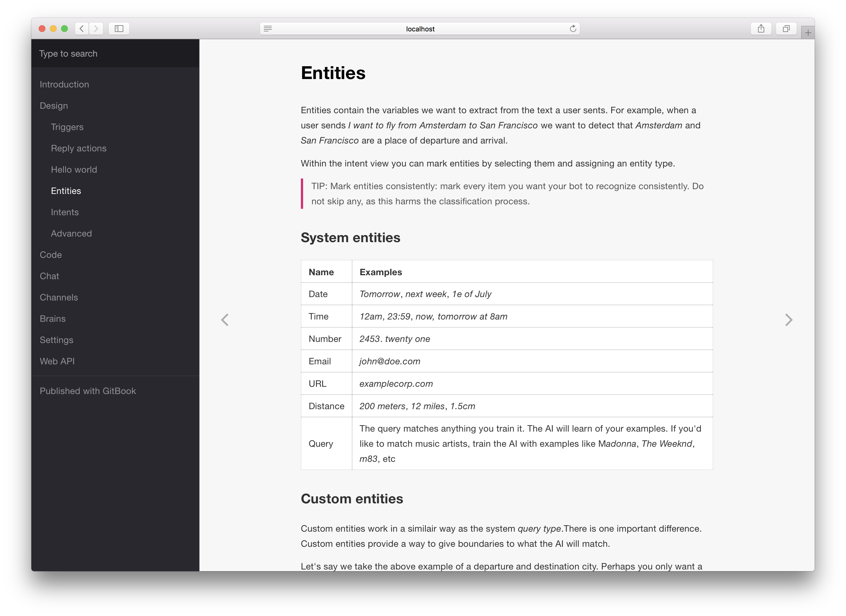This screenshot has width=846, height=616.
Task: Click the Reader view icon in address bar
Action: point(268,29)
